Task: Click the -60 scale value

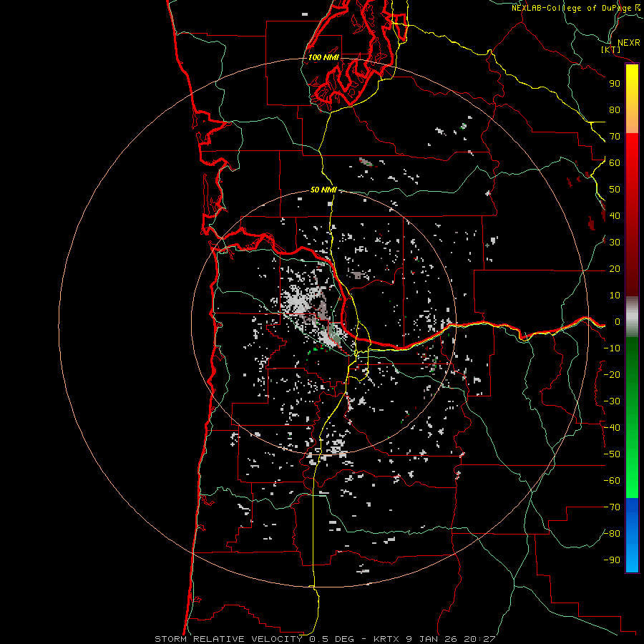Action: [612, 481]
